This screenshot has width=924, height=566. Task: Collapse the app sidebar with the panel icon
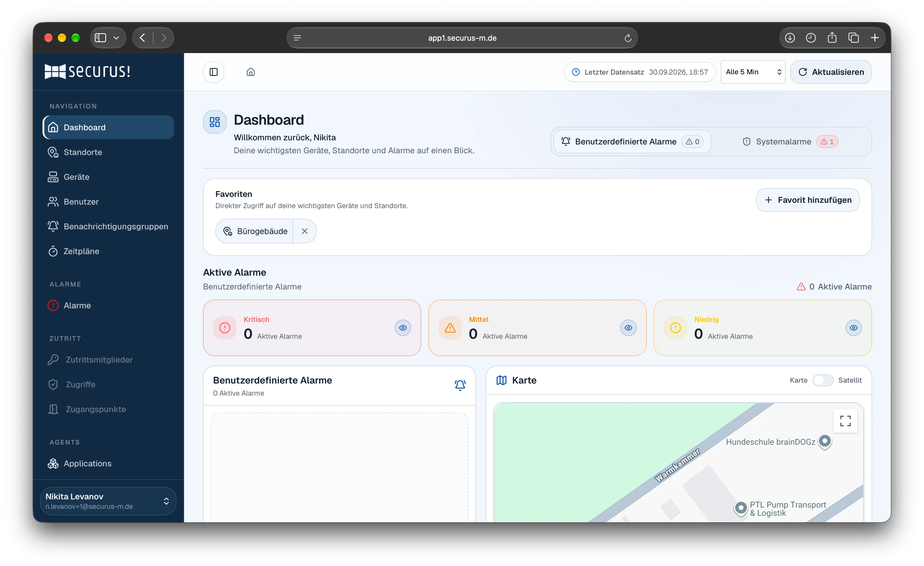(x=213, y=72)
